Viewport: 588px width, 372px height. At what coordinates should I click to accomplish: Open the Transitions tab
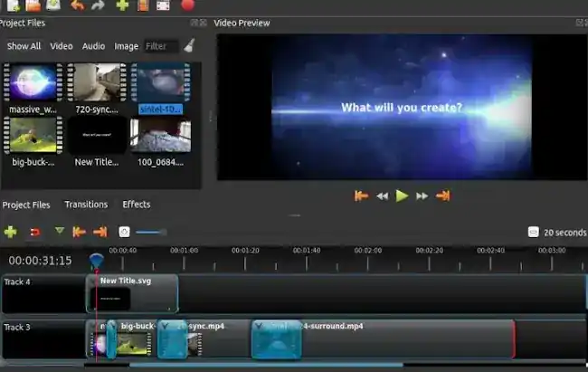click(x=86, y=205)
